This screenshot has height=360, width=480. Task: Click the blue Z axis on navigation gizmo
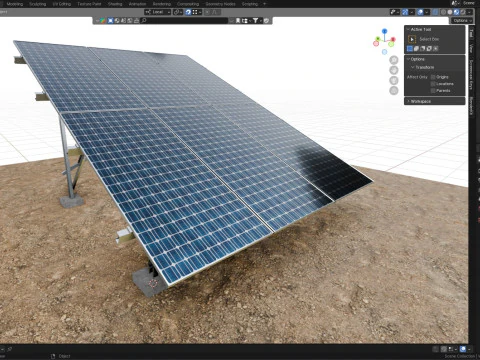pos(384,31)
